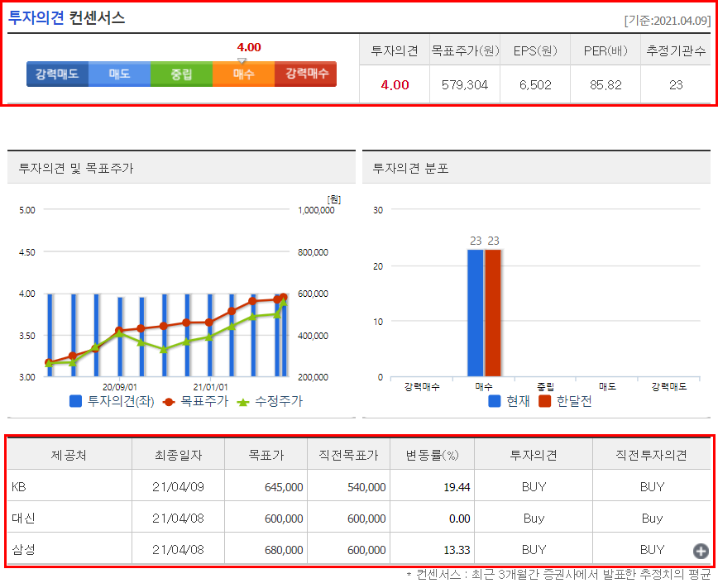Click the KB provider row name
Image resolution: width=718 pixels, height=588 pixels.
[x=19, y=487]
